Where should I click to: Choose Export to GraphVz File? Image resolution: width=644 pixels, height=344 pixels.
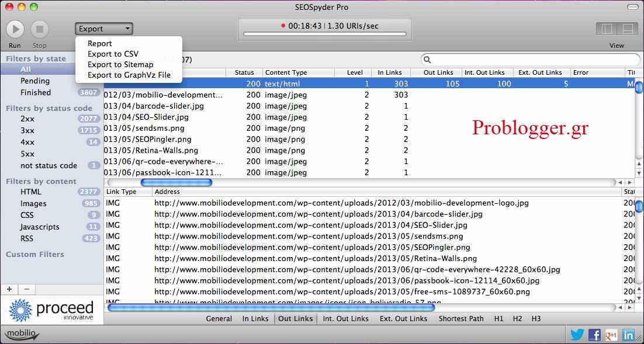[x=129, y=75]
